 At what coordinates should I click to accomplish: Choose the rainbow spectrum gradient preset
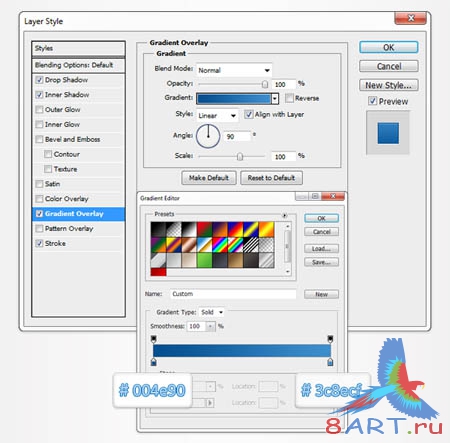coord(220,244)
